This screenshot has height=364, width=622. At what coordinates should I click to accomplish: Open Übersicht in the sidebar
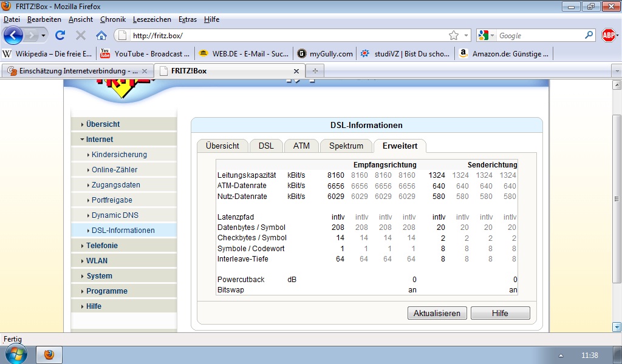[x=124, y=124]
